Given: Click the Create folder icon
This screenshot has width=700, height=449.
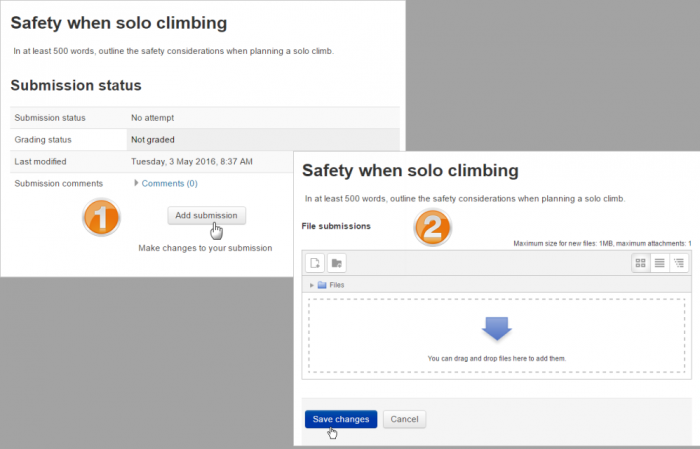Looking at the screenshot, I should click(336, 263).
